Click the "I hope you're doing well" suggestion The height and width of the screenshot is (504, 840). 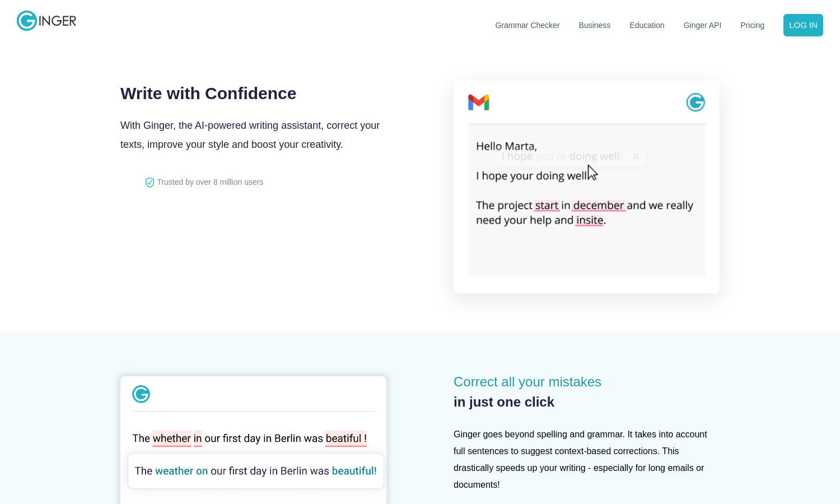tap(562, 156)
